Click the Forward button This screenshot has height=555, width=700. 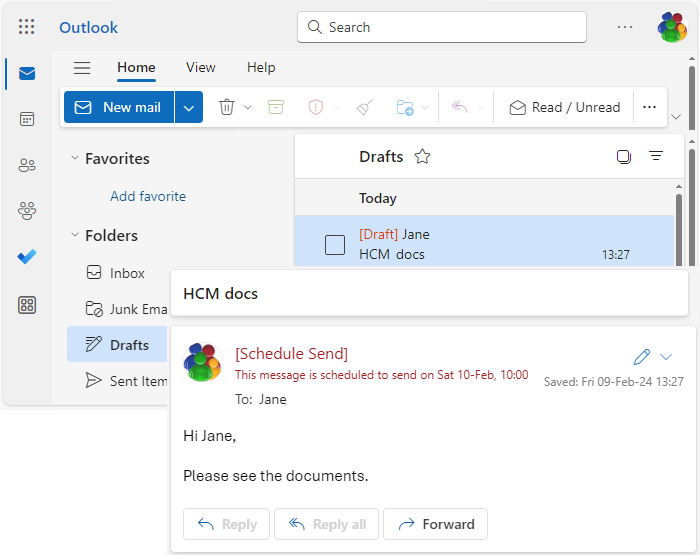coord(435,524)
